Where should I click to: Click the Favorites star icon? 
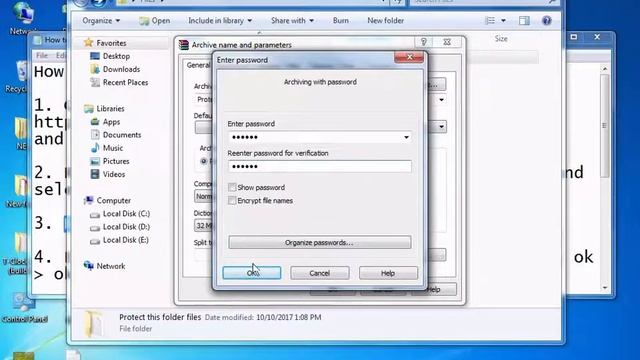point(88,42)
